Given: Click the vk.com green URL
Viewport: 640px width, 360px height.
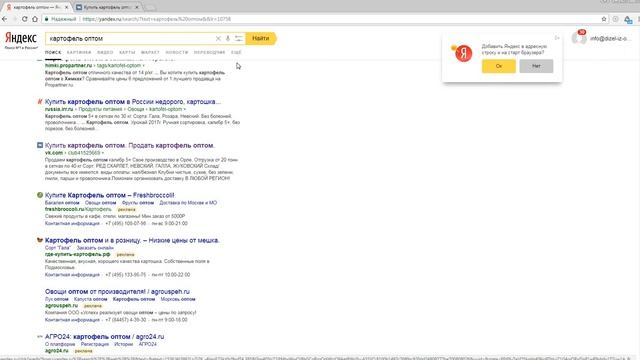Looking at the screenshot, I should pos(54,153).
